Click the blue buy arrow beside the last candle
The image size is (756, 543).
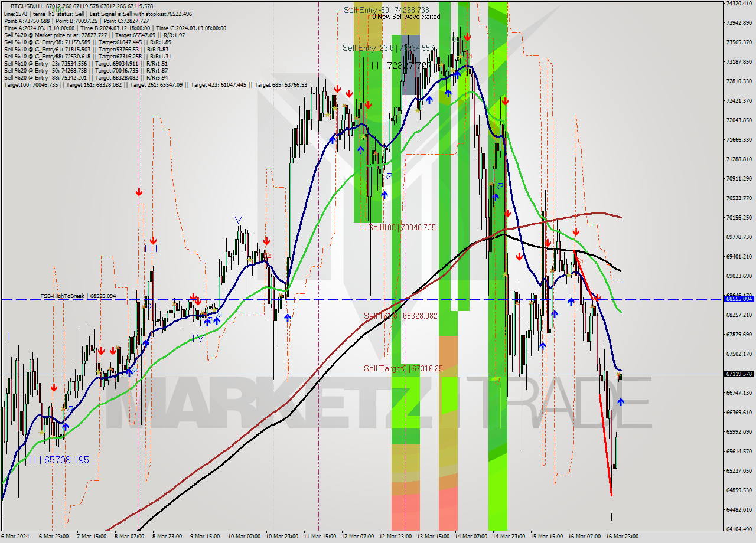(x=621, y=402)
